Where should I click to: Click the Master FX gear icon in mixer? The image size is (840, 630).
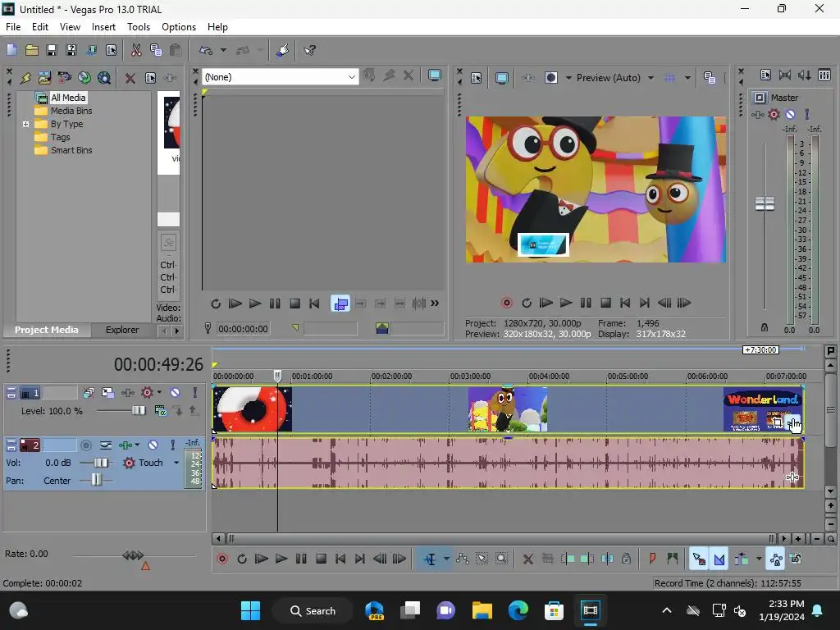point(774,114)
